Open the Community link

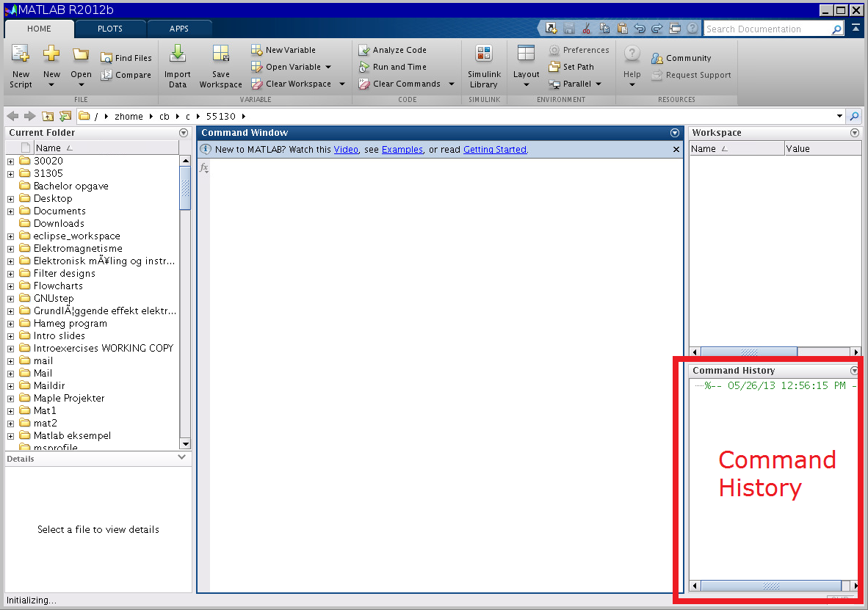click(x=681, y=57)
